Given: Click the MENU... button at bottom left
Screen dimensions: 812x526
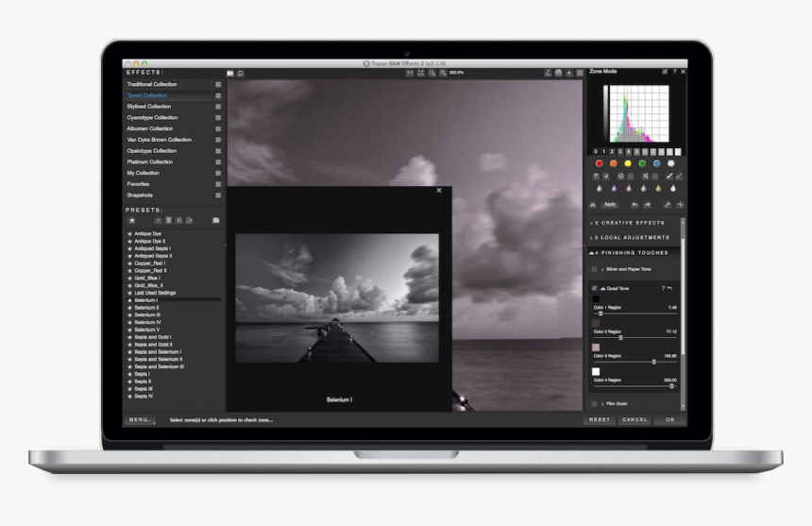Looking at the screenshot, I should (x=140, y=420).
